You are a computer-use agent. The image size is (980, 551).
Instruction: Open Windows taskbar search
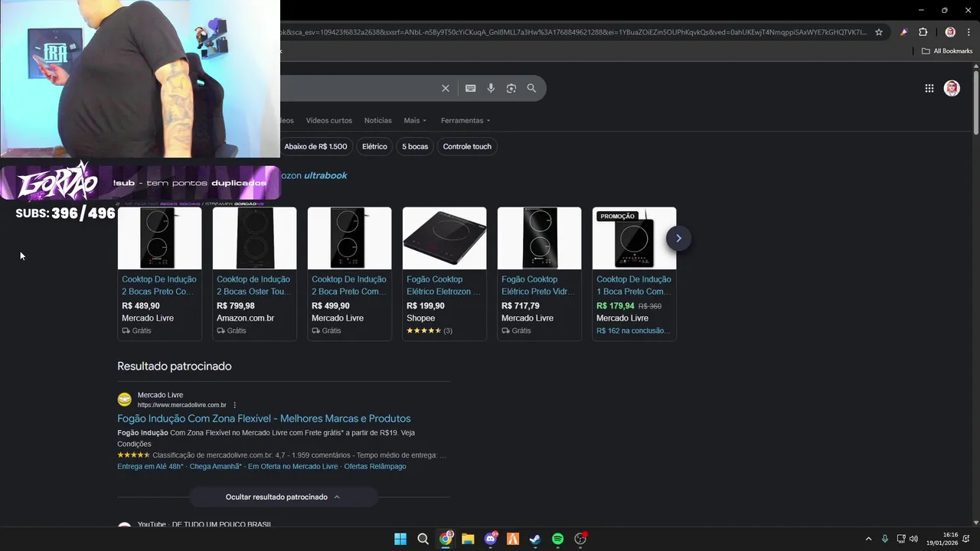(423, 539)
